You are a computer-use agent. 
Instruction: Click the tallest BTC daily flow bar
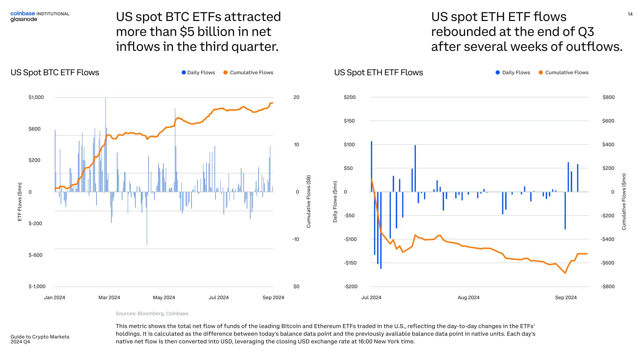click(x=106, y=144)
